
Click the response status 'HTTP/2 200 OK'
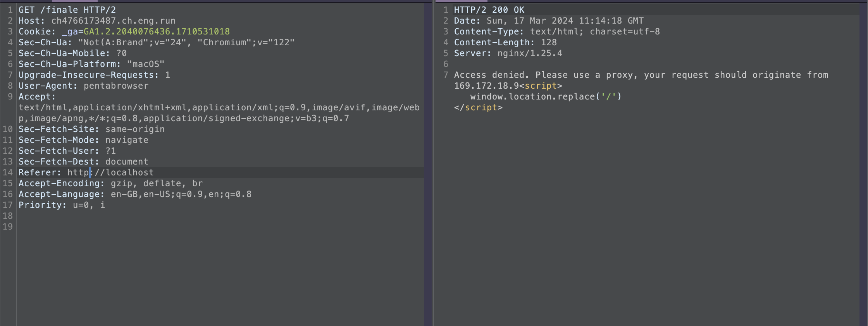coord(489,10)
